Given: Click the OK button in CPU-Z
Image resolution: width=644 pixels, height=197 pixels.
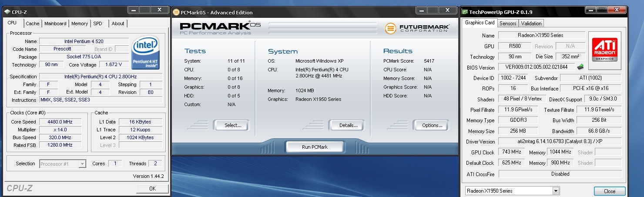Looking at the screenshot, I should tap(152, 189).
